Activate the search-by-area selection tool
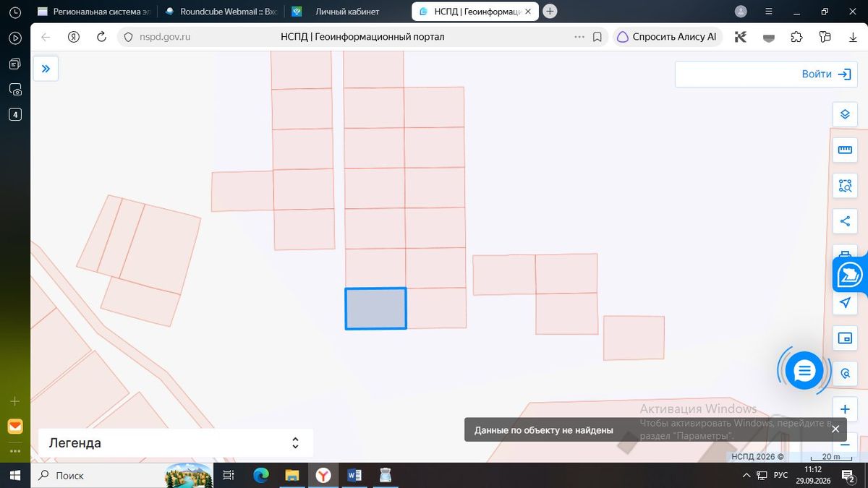The height and width of the screenshot is (488, 868). click(x=845, y=186)
